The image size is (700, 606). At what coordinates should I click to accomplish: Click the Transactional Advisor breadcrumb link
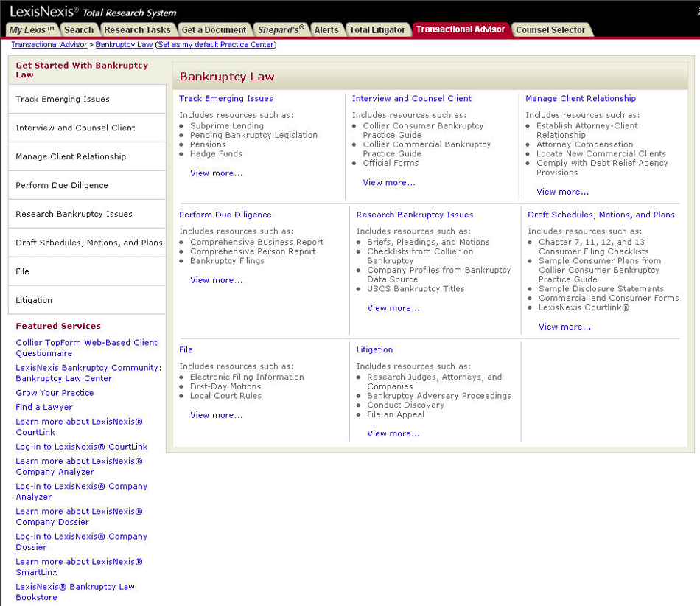[x=49, y=45]
